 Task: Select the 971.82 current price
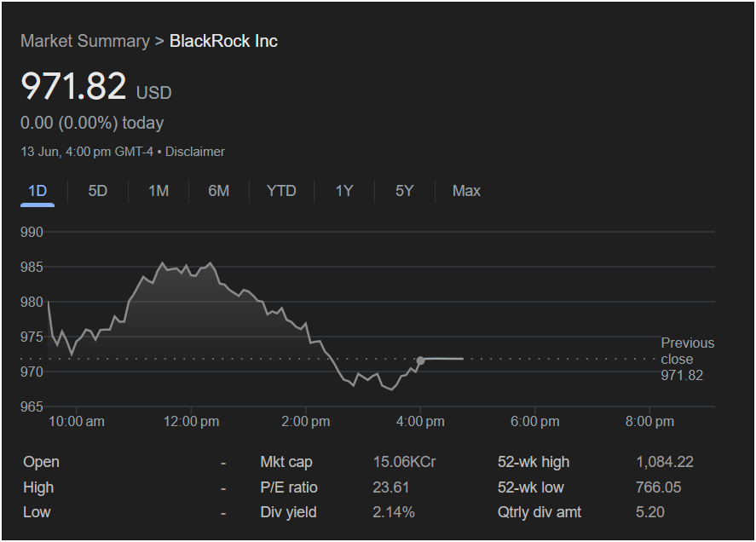click(x=73, y=86)
